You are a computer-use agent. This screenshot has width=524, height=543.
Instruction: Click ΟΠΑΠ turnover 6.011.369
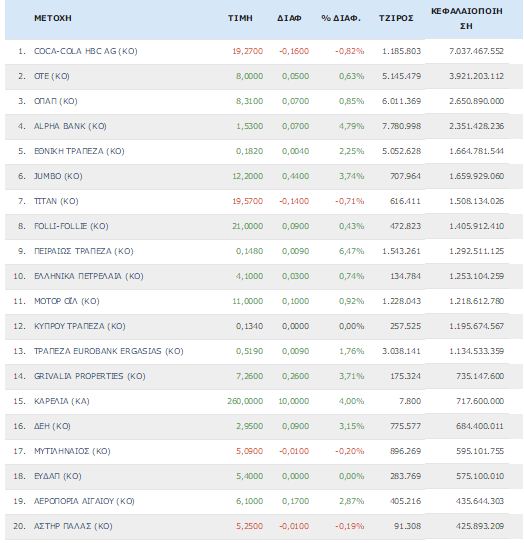coord(401,101)
